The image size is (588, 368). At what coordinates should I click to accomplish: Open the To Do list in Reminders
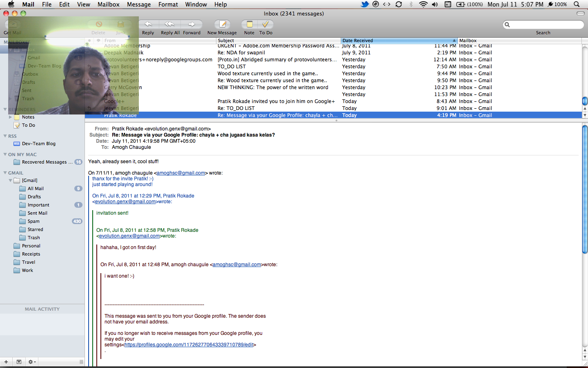(29, 125)
